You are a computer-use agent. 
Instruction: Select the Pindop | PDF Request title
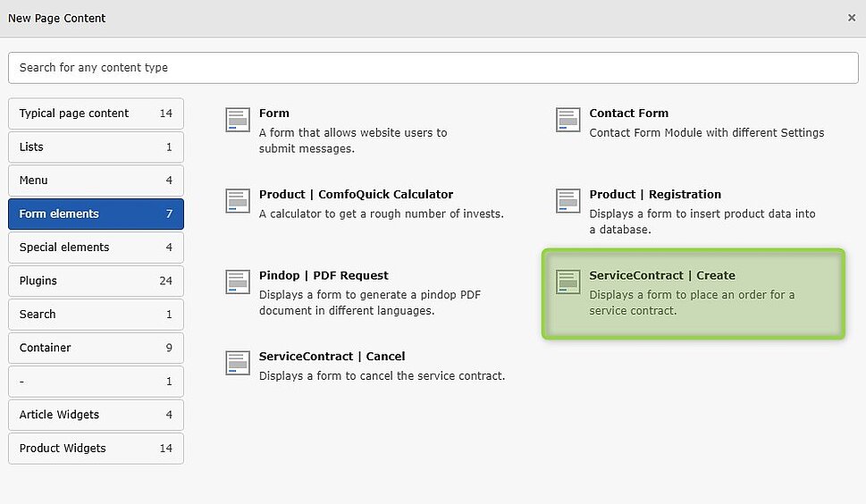click(x=324, y=275)
